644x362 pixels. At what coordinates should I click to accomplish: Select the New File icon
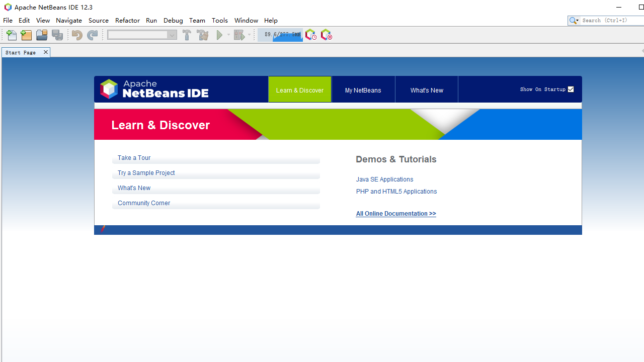[11, 35]
